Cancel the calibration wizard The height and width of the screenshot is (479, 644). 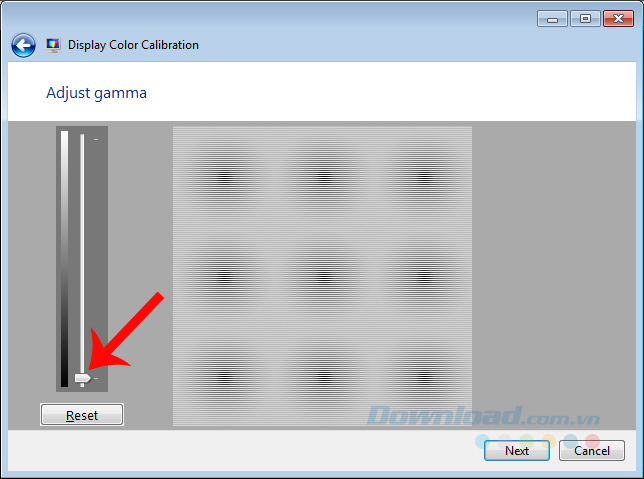[x=592, y=451]
